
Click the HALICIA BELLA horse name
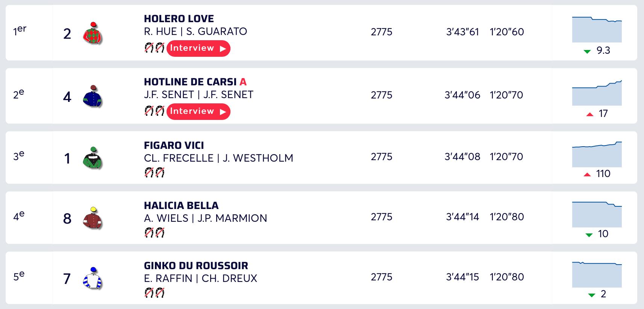click(x=181, y=206)
